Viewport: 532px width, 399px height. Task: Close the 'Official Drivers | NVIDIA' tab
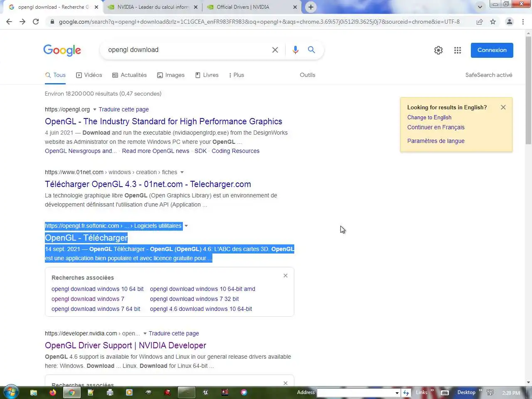coord(295,7)
